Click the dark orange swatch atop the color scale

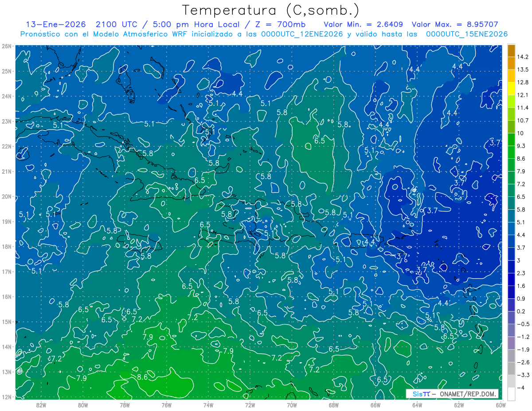(x=511, y=50)
